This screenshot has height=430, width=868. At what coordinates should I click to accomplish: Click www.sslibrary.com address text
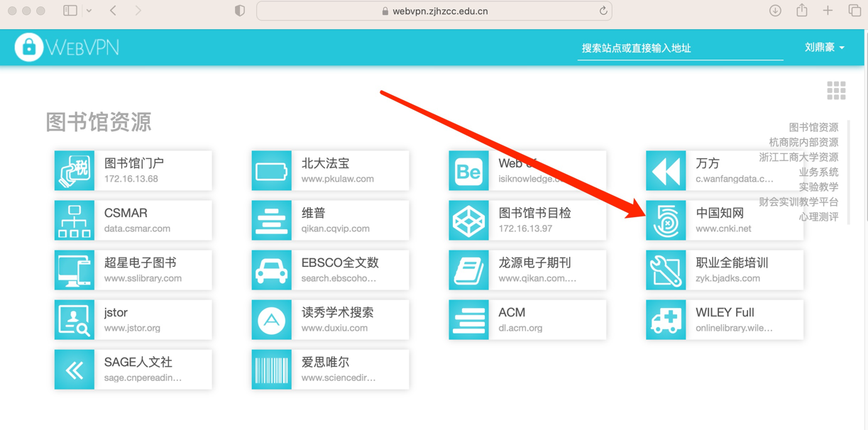[143, 278]
